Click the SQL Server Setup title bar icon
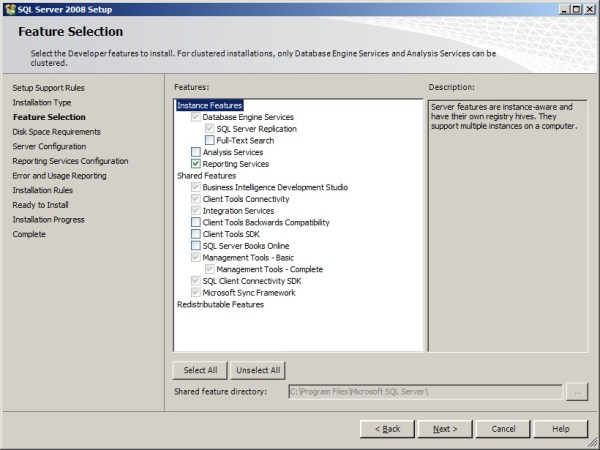 coord(9,8)
